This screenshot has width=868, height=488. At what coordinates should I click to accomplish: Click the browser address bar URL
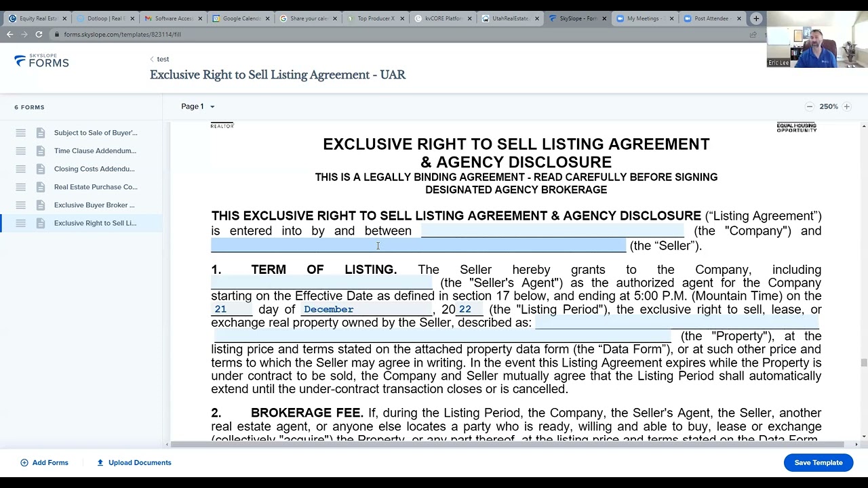[122, 34]
